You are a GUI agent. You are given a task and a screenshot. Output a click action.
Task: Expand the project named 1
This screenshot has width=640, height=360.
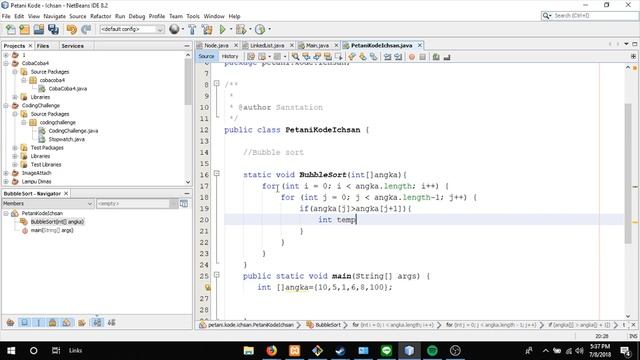point(6,55)
